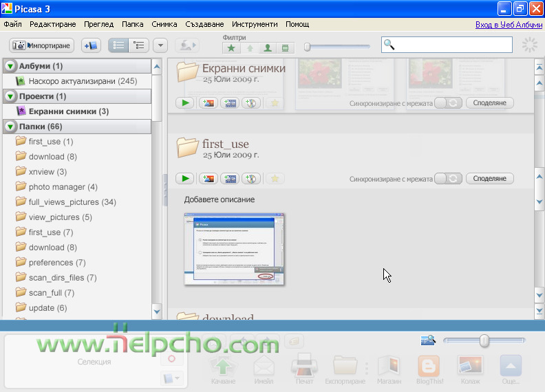Click the Добавете описание text
The image size is (545, 392).
(220, 199)
